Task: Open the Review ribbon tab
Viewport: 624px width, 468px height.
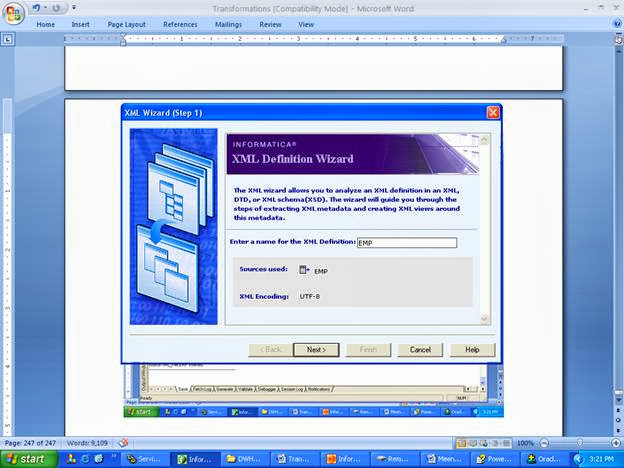Action: click(x=270, y=25)
